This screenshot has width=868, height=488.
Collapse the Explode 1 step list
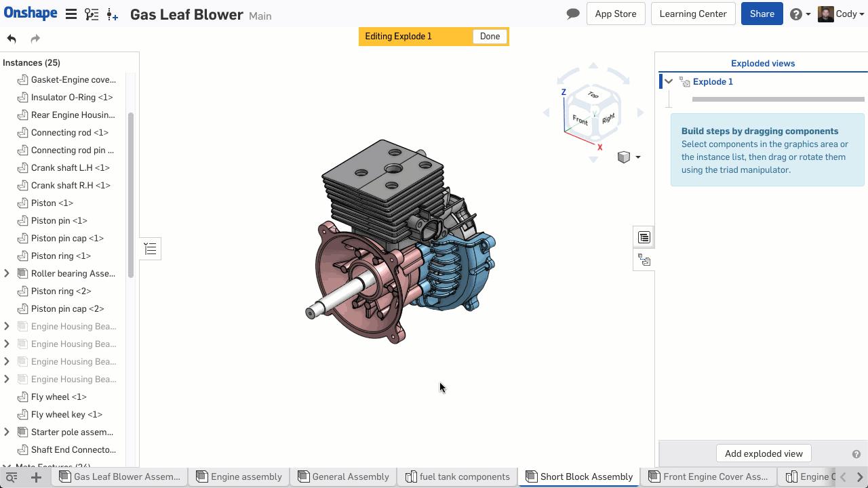tap(668, 81)
